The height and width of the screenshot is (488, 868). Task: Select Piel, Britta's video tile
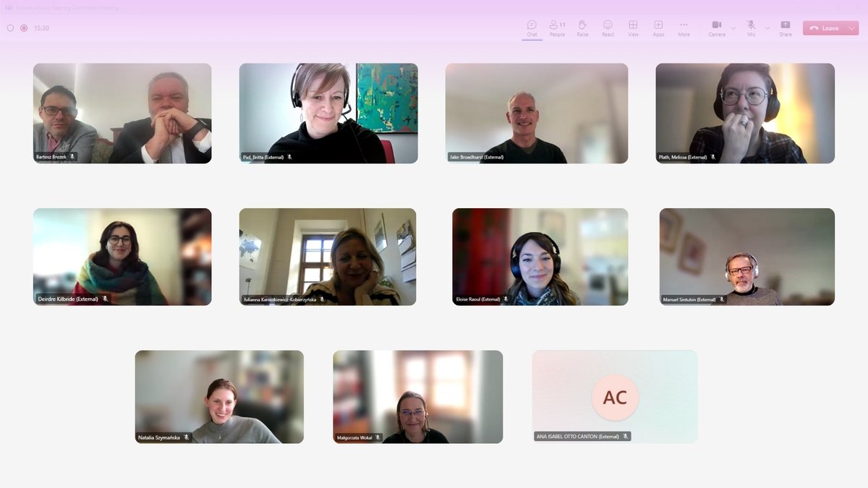point(328,114)
